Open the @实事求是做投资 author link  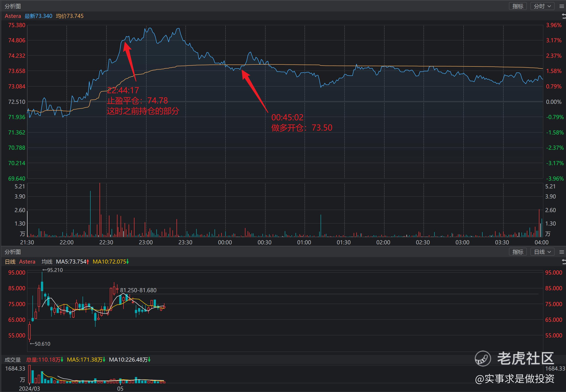[515, 379]
